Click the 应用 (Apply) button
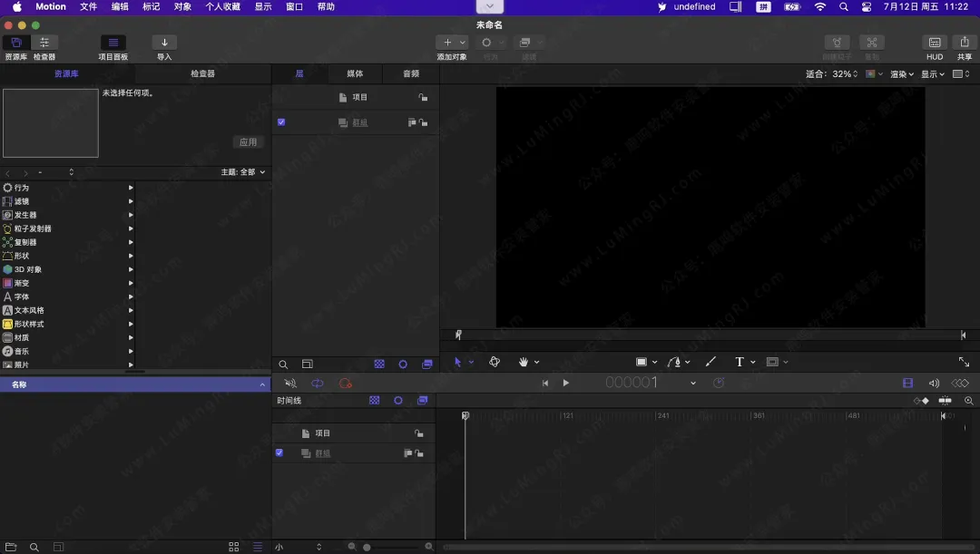The image size is (980, 554). pos(249,142)
